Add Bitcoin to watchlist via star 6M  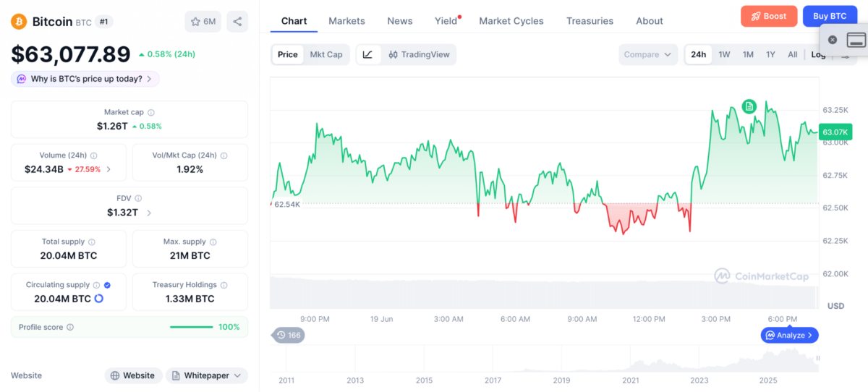203,22
